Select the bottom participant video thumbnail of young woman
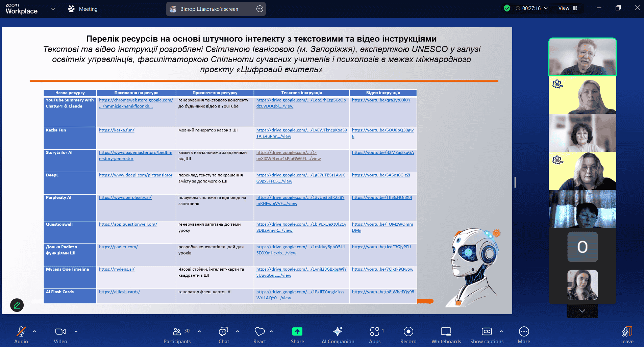This screenshot has height=347, width=644. click(583, 285)
